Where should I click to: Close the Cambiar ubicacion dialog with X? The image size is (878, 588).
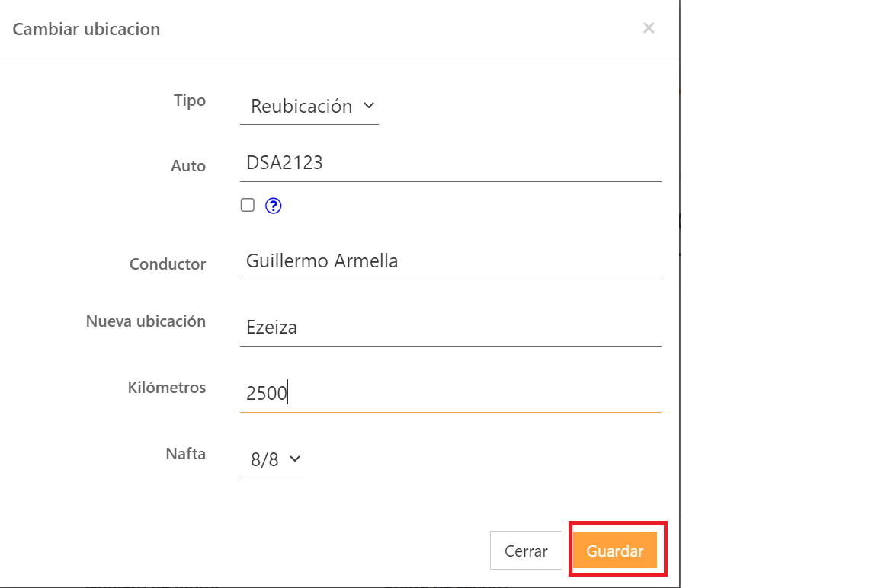coord(649,29)
